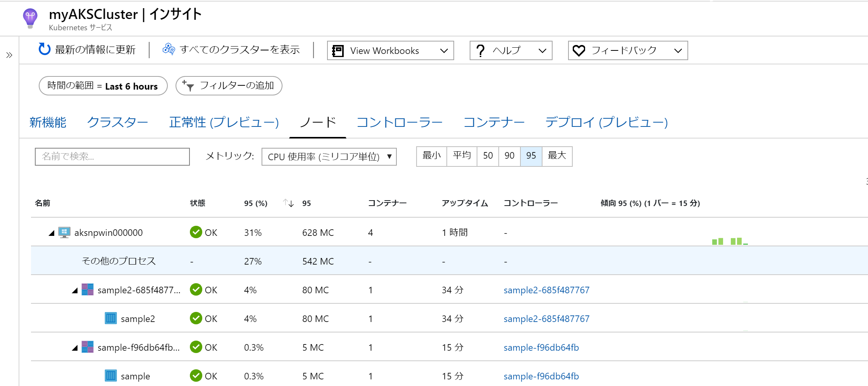This screenshot has height=386, width=868.
Task: Open the フィードバック dropdown
Action: pyautogui.click(x=628, y=50)
